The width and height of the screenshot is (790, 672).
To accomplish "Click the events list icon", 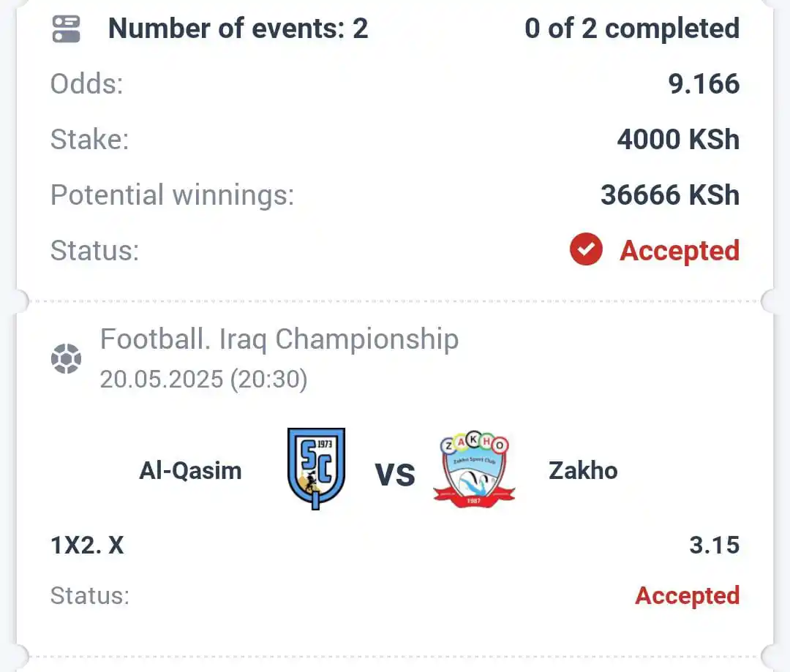I will [x=66, y=29].
